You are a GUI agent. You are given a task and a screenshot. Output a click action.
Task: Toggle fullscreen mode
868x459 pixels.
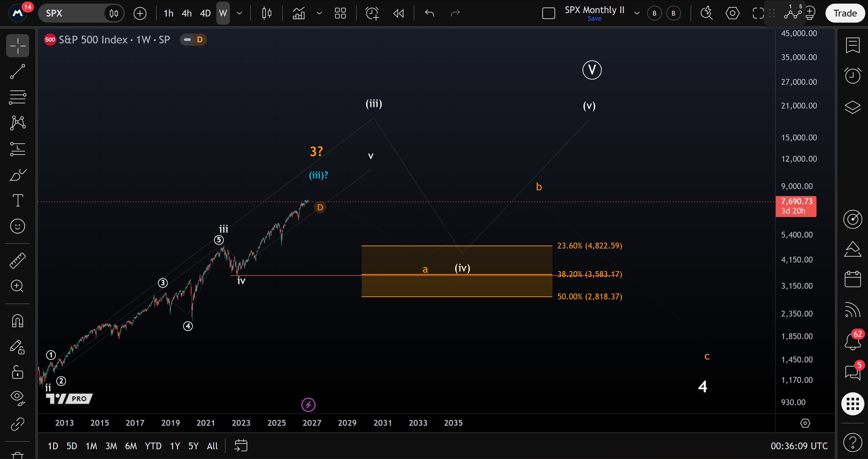[x=758, y=13]
